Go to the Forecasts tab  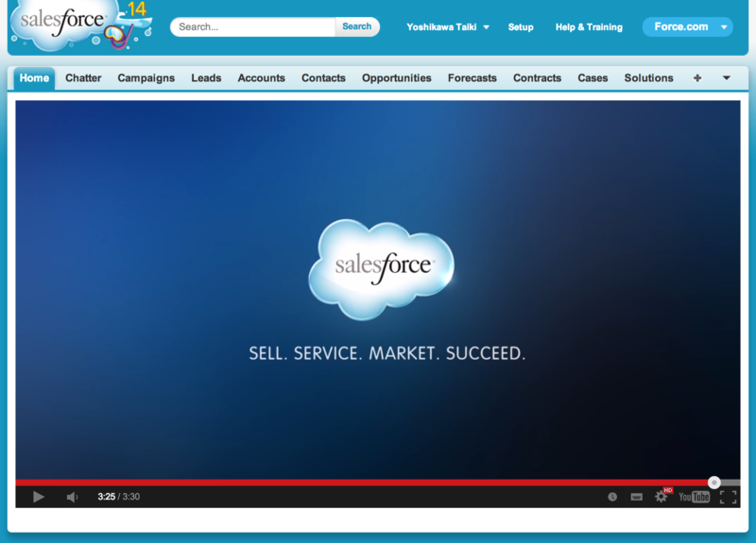pos(472,78)
